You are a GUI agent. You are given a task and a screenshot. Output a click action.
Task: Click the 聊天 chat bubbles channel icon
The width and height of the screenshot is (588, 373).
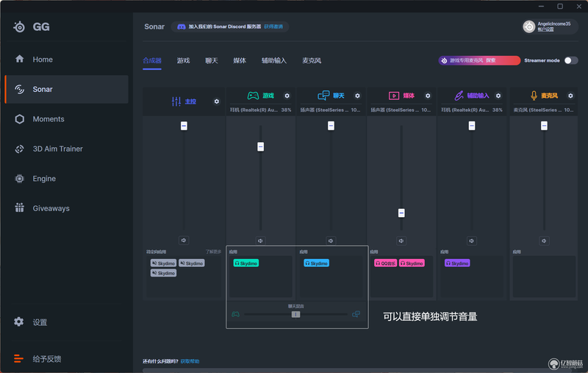tap(323, 96)
